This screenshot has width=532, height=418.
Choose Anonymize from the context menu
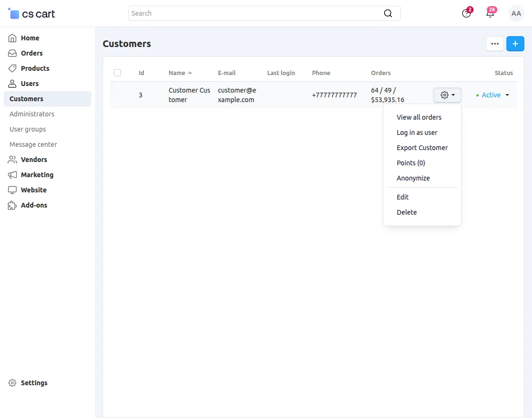413,178
